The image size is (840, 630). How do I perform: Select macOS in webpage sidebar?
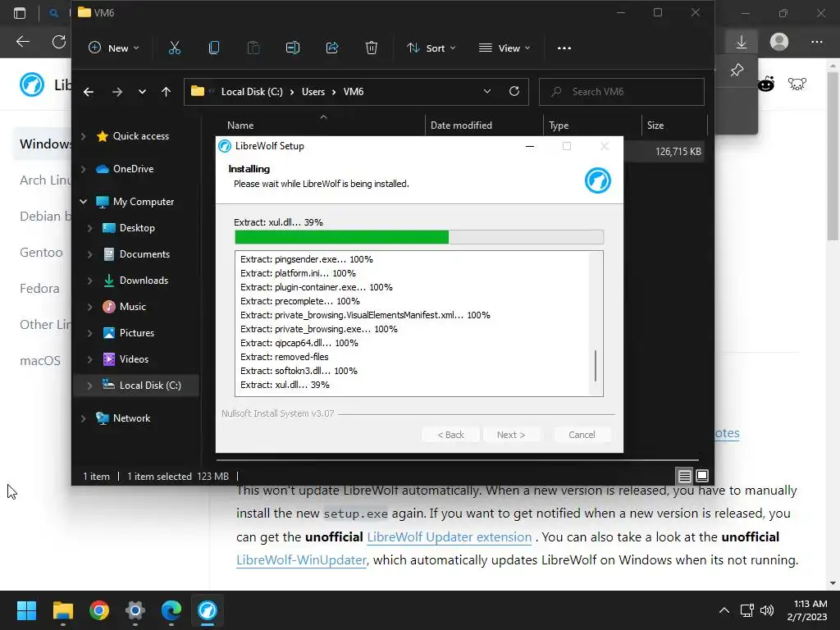tap(40, 361)
